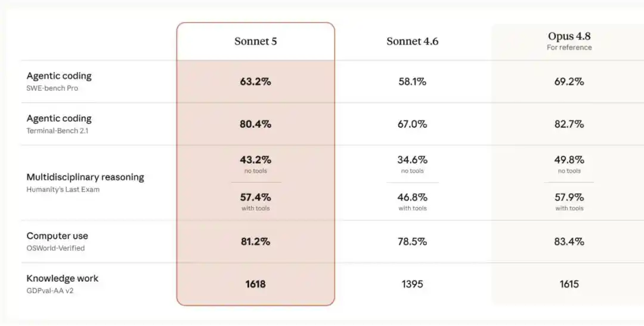
Task: Click the For reference label under Opus 4.8
Action: 569,47
